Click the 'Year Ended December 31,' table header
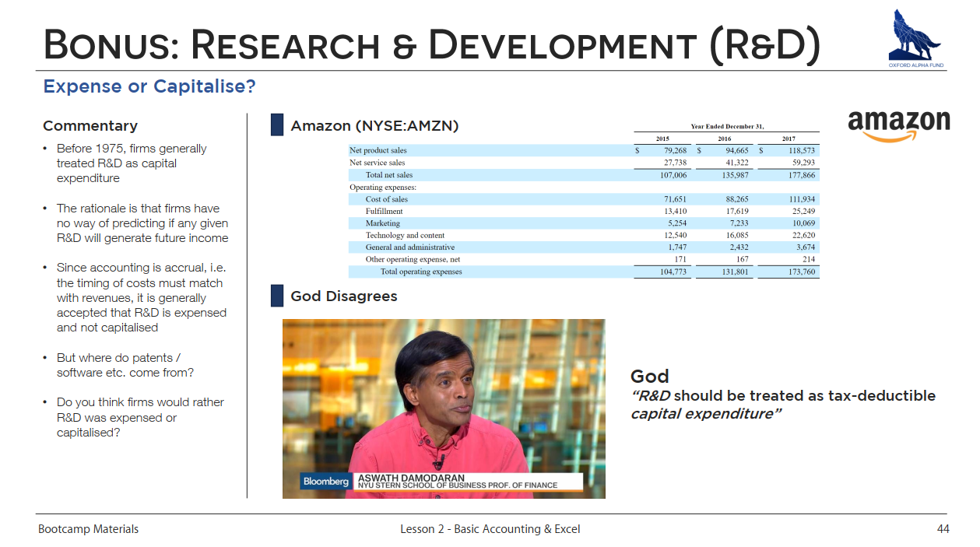The width and height of the screenshot is (980, 547). [727, 126]
